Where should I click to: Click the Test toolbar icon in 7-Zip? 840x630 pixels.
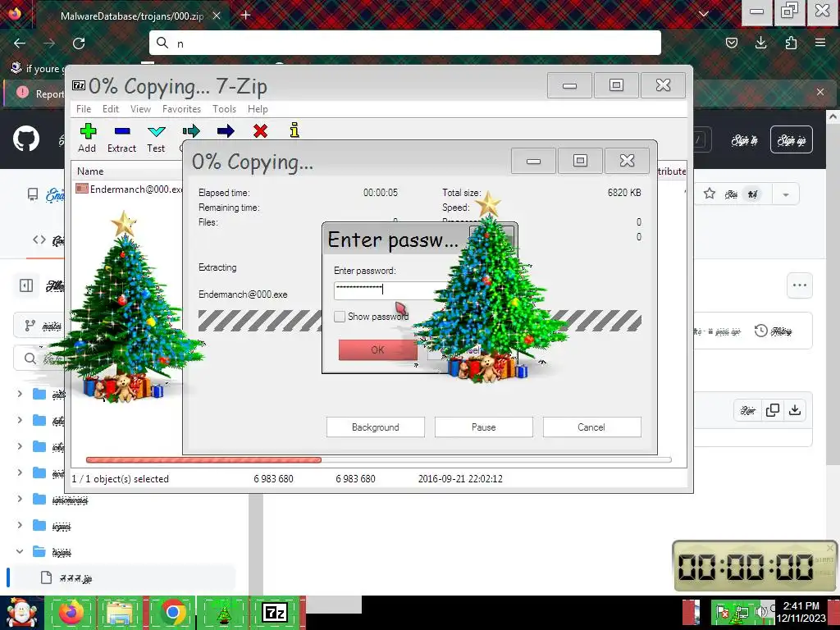(156, 138)
